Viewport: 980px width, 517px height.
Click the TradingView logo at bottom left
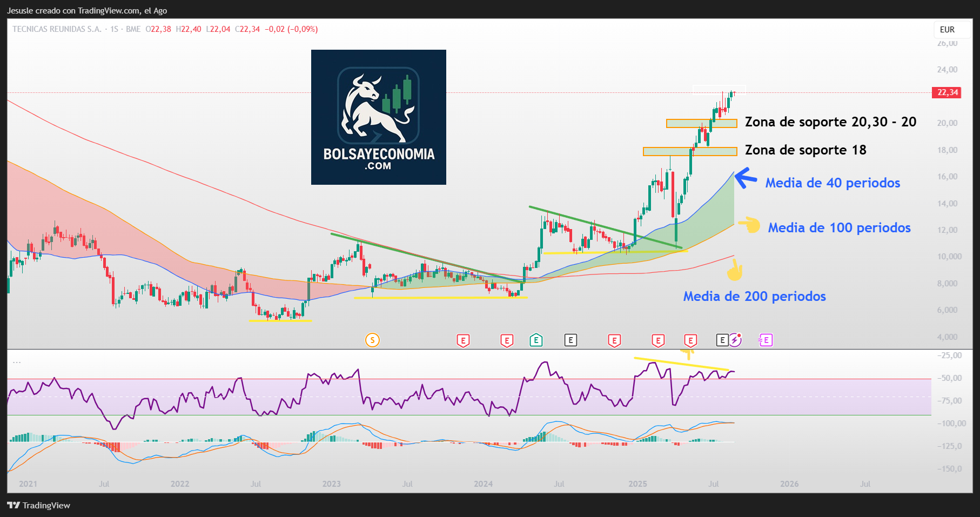pyautogui.click(x=39, y=505)
